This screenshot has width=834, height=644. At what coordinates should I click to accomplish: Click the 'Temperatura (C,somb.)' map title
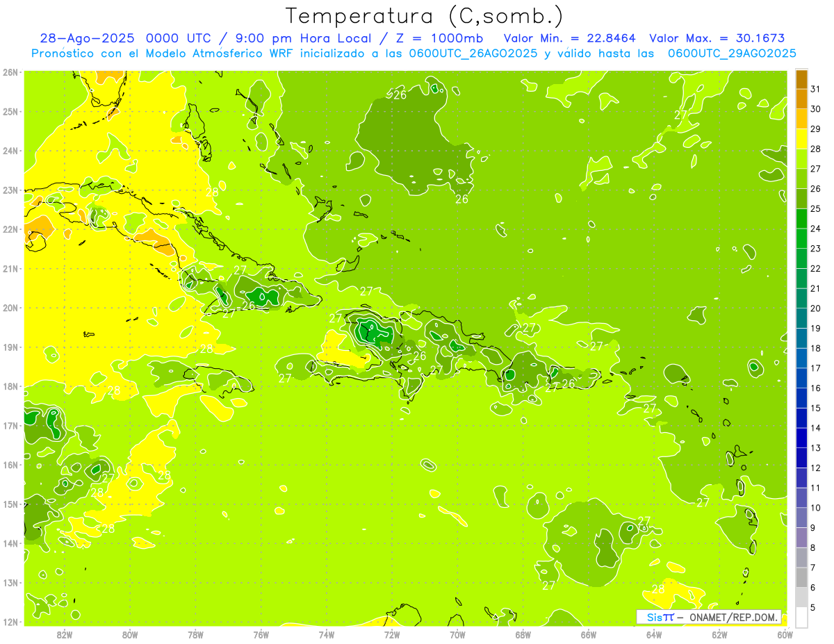point(424,16)
